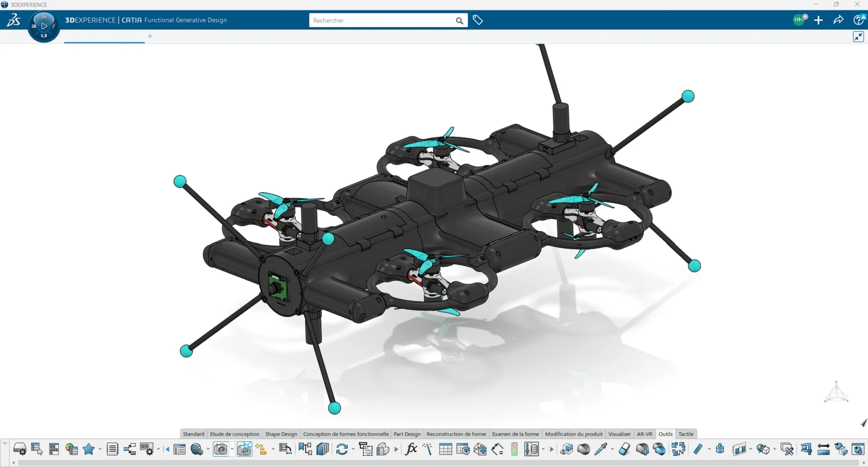Open the Update refresh tool
The image size is (868, 468).
pyautogui.click(x=343, y=449)
